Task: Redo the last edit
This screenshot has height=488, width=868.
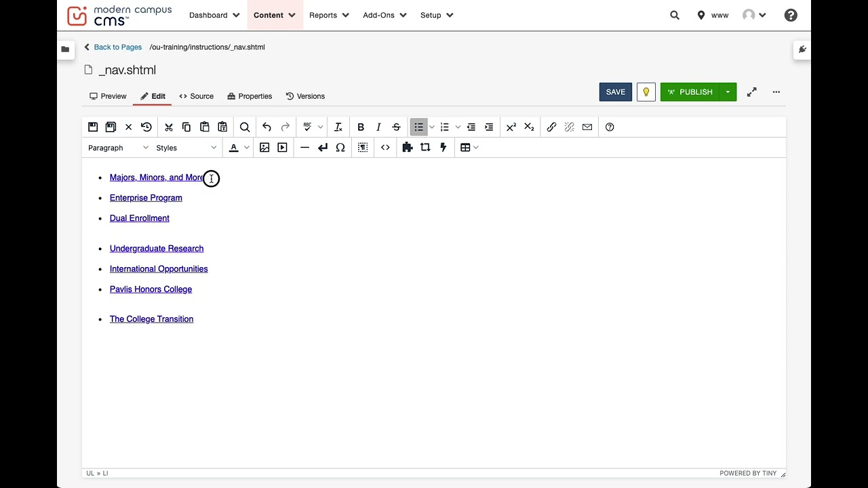Action: pos(285,127)
